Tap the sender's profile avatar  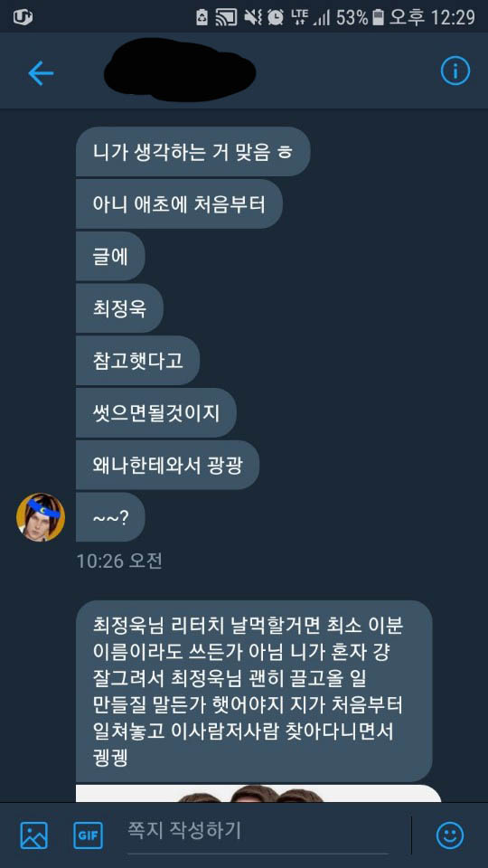click(x=41, y=517)
